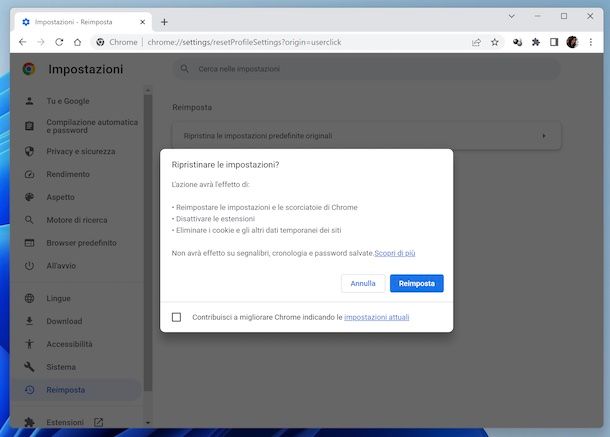
Task: Click the search magnifier icon in settings
Action: click(184, 69)
